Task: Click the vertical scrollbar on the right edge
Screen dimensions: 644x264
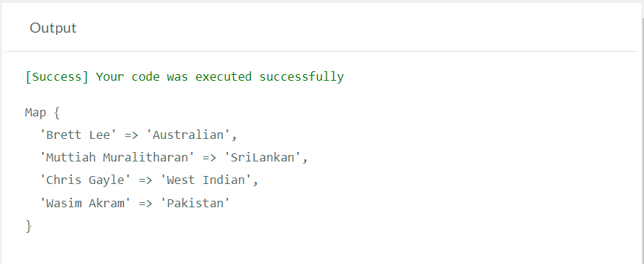Action: point(642,132)
